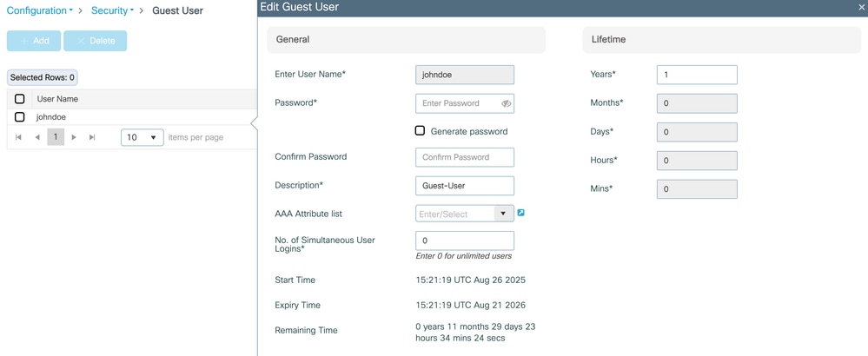Click the 'items per page' label

pos(196,137)
